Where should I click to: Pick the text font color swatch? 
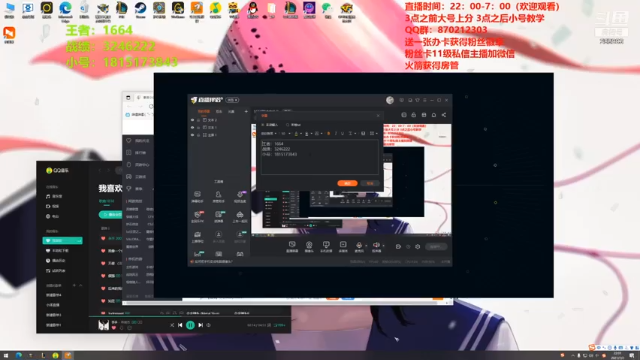coord(296,133)
